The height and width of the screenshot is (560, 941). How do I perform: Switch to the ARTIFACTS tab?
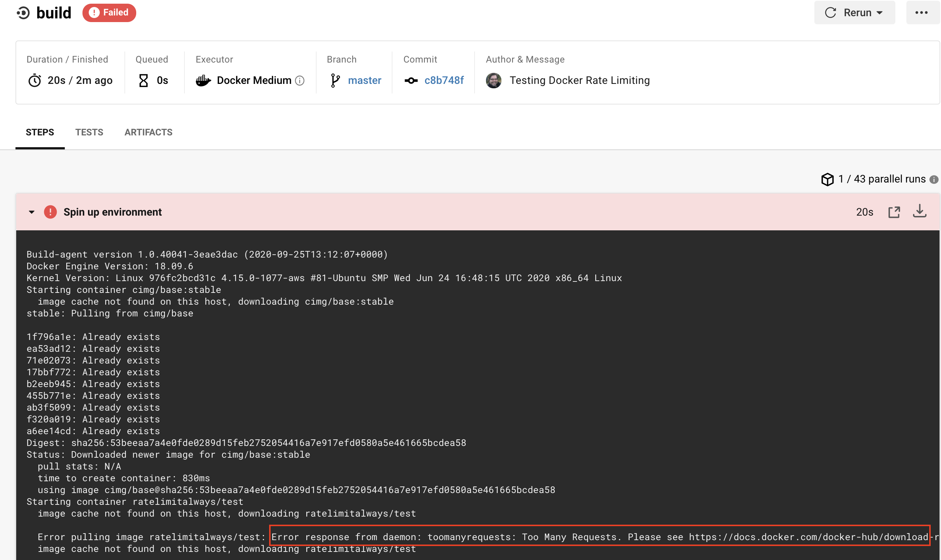point(148,132)
